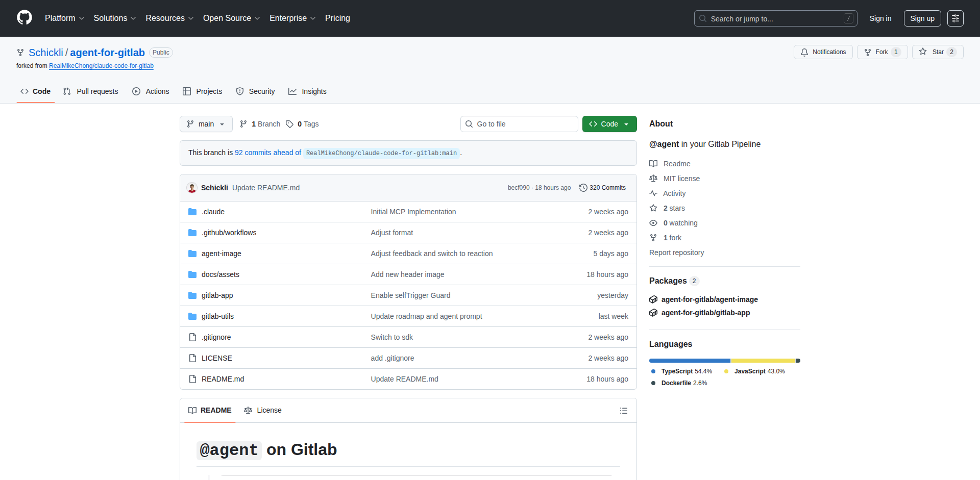Switch to the Actions tab
The height and width of the screenshot is (480, 980).
151,91
